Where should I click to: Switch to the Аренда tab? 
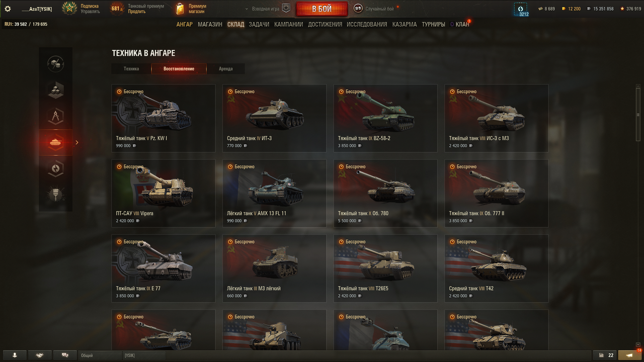[226, 68]
